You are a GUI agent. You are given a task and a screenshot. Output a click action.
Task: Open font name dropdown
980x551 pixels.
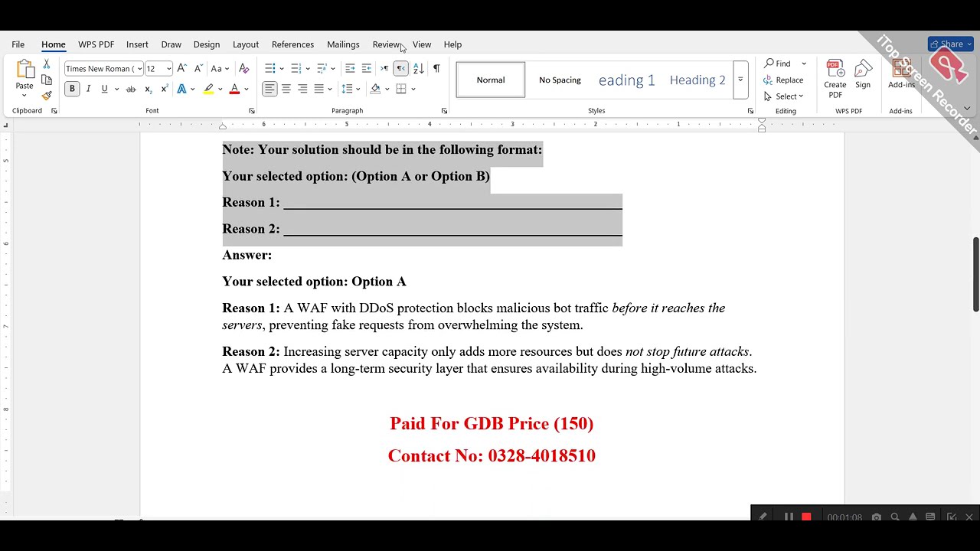click(x=139, y=69)
